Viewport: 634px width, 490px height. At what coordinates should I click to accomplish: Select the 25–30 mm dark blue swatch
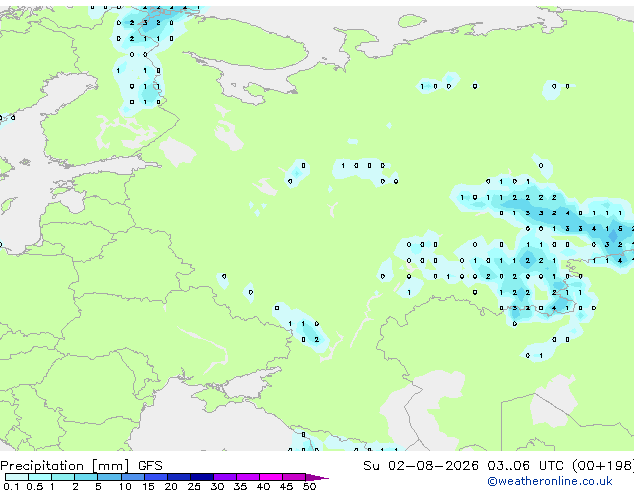202,477
